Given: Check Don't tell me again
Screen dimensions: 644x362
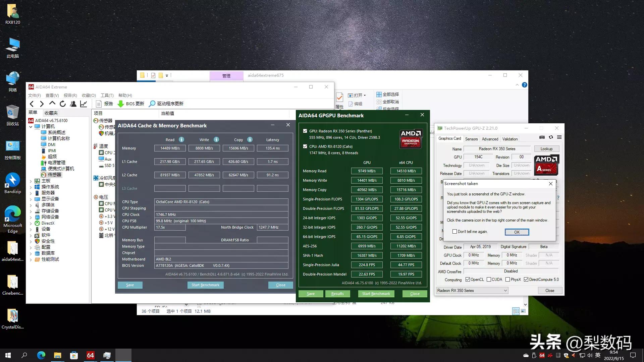Looking at the screenshot, I should (454, 231).
